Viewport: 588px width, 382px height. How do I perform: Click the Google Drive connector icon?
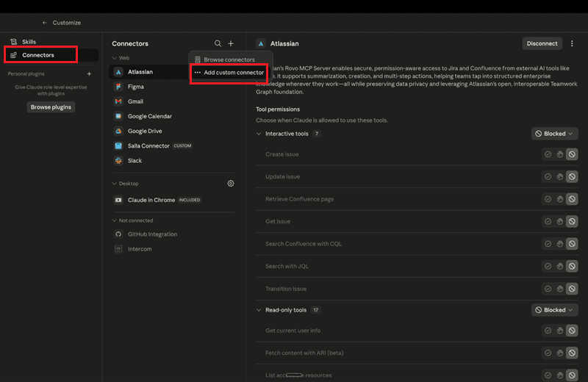pos(118,131)
